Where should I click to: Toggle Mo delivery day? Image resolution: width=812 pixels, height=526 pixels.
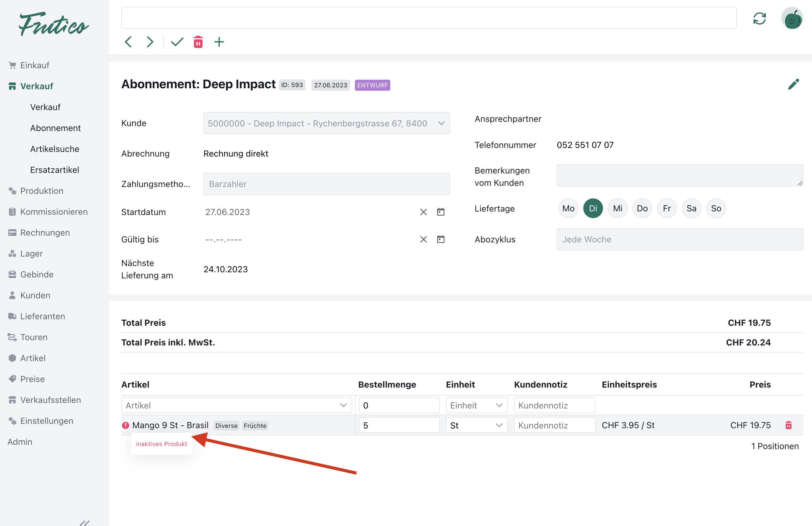568,208
